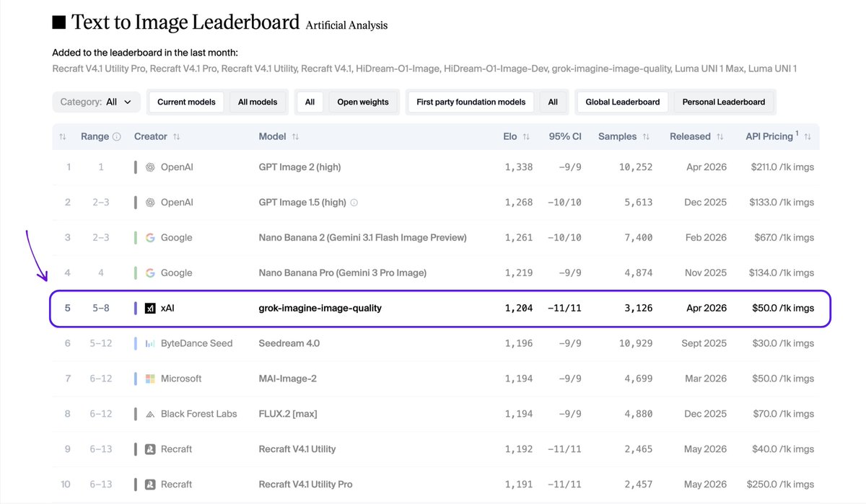
Task: Click the xAI logo icon
Action: click(150, 308)
